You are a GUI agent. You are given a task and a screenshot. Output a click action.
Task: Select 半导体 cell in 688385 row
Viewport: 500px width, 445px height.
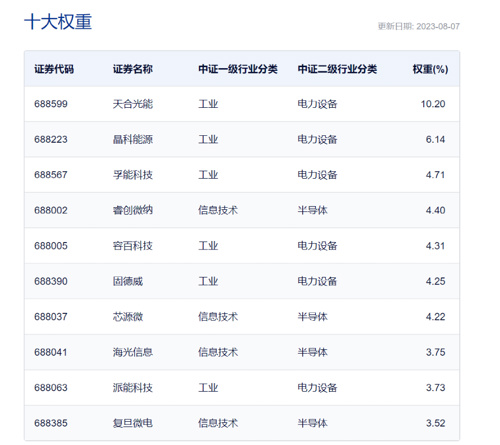(312, 423)
